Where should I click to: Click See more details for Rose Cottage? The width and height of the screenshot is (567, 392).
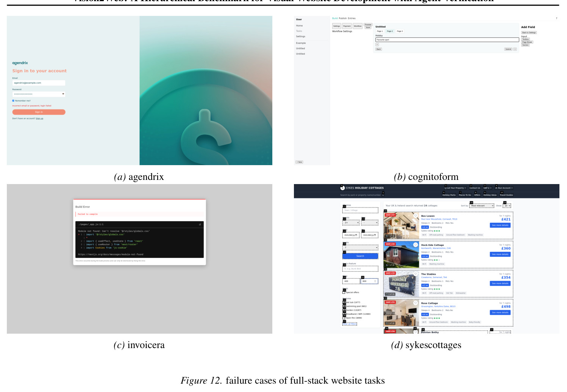(500, 312)
